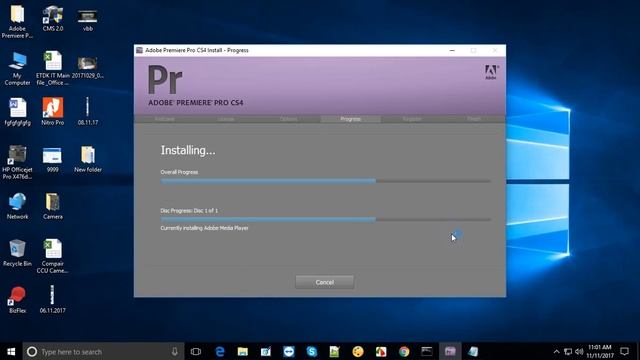The height and width of the screenshot is (360, 640).
Task: Click the Adobe logo in installer header
Action: pos(491,72)
